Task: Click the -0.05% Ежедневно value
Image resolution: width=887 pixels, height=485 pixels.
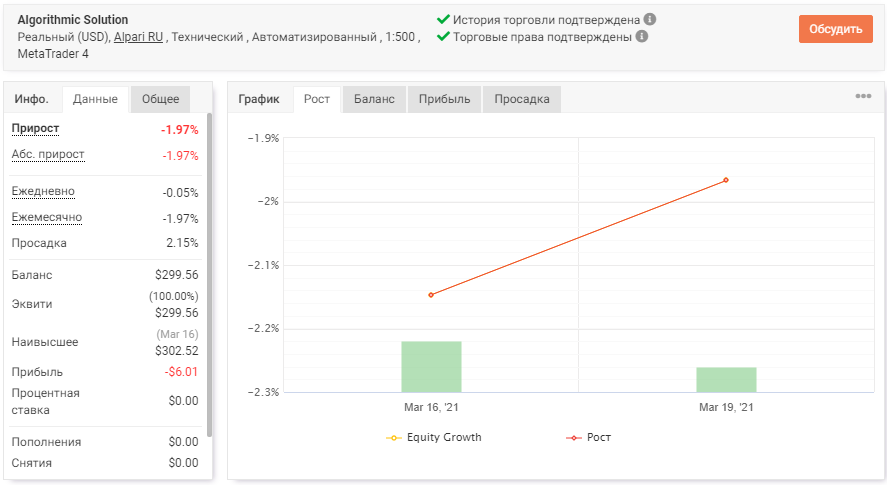Action: (180, 193)
